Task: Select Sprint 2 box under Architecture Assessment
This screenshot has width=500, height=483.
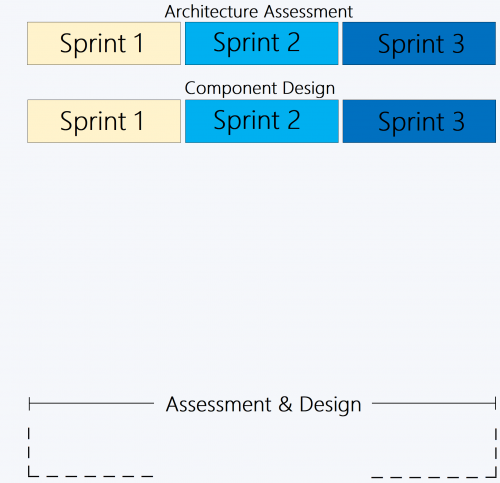Action: pos(262,43)
